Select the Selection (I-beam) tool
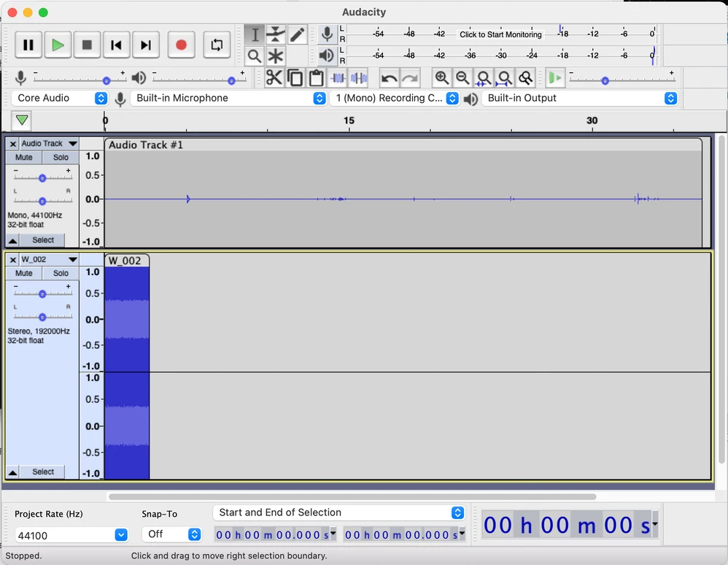Screen dimensions: 728x565 [x=255, y=34]
